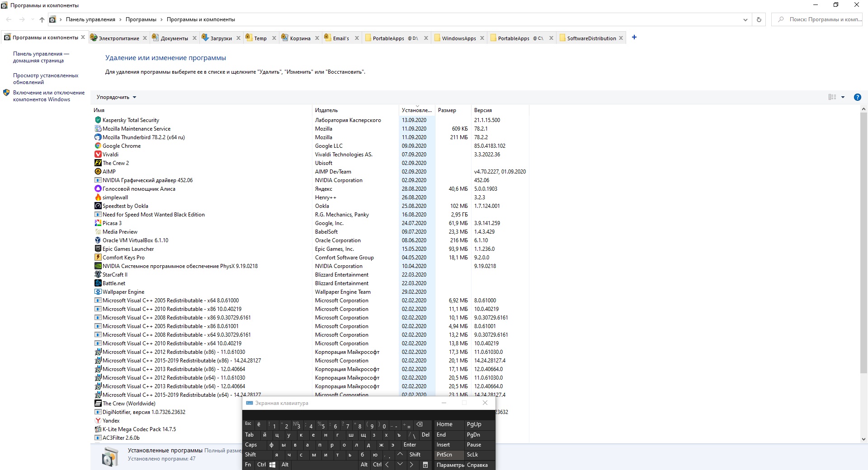Image resolution: width=868 pixels, height=470 pixels.
Task: Click the Kaspersky Total Security shield icon
Action: pyautogui.click(x=98, y=120)
